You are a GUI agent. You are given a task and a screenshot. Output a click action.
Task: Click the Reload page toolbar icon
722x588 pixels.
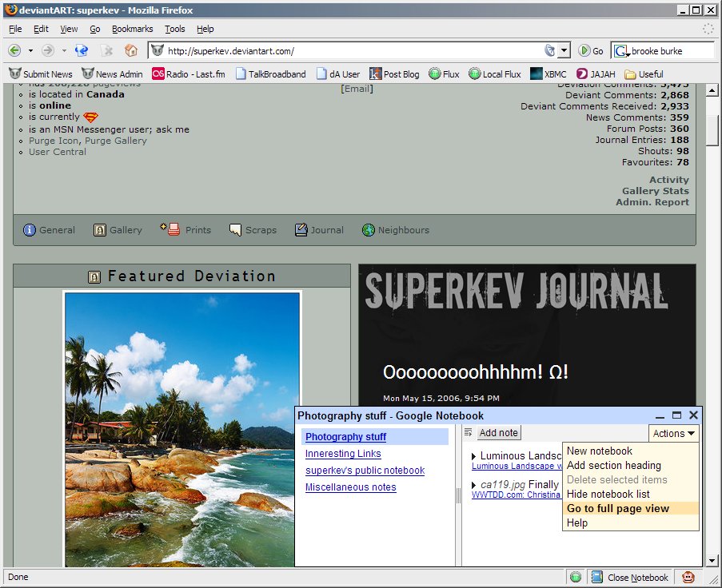[82, 50]
